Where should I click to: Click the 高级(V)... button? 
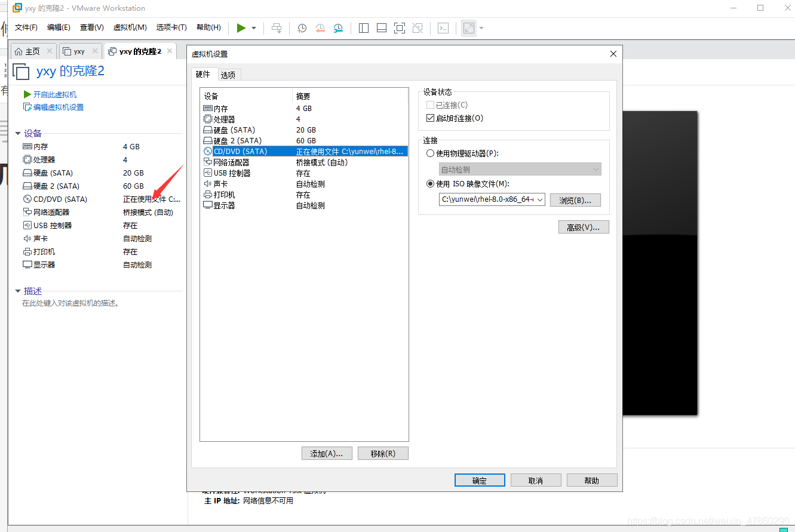(x=584, y=227)
